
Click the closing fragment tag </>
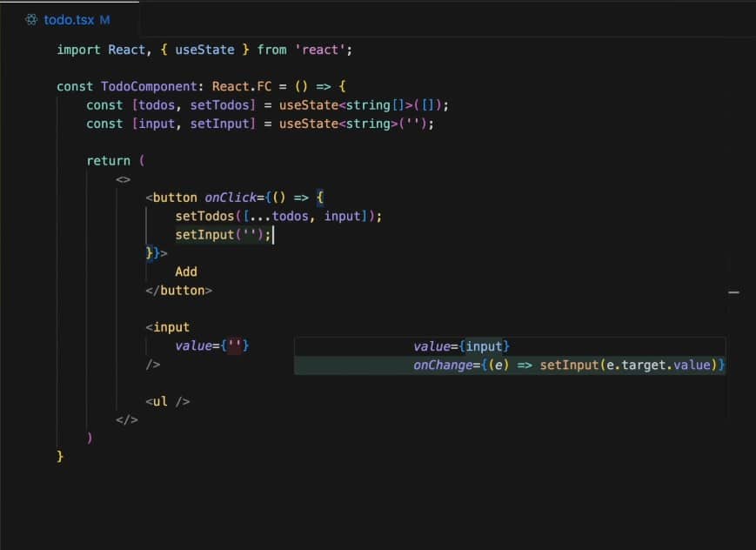pos(127,419)
